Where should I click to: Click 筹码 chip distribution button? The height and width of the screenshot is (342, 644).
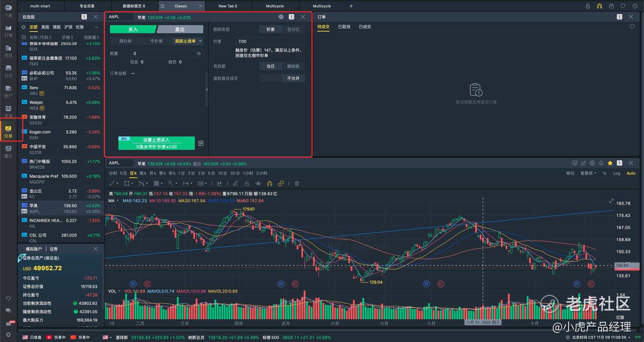(570, 173)
